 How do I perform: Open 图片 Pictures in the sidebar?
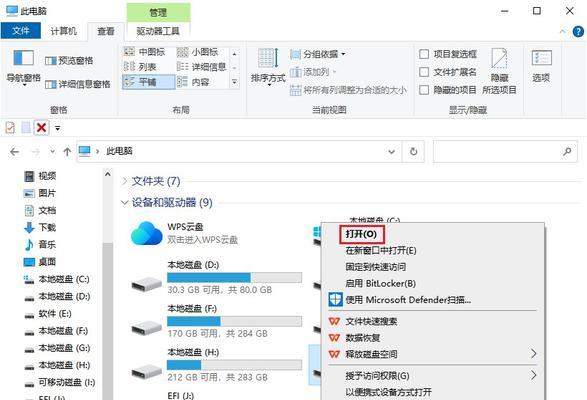(40, 193)
